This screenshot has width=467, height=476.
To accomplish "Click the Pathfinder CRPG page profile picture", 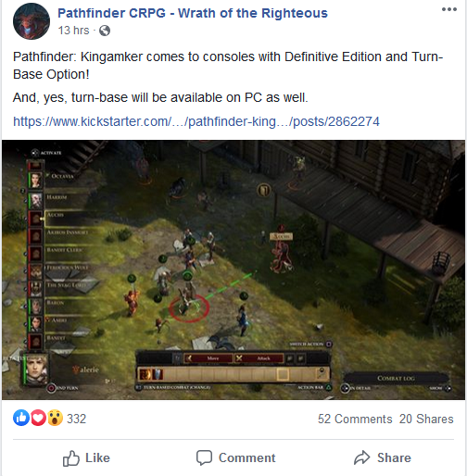I will click(x=32, y=21).
